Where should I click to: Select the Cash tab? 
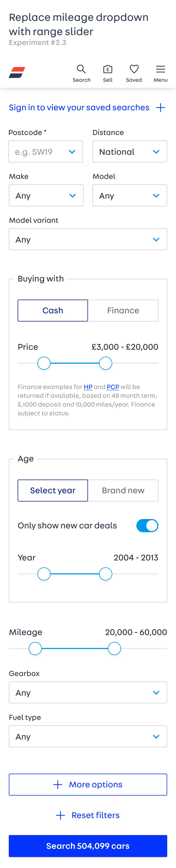click(x=53, y=310)
